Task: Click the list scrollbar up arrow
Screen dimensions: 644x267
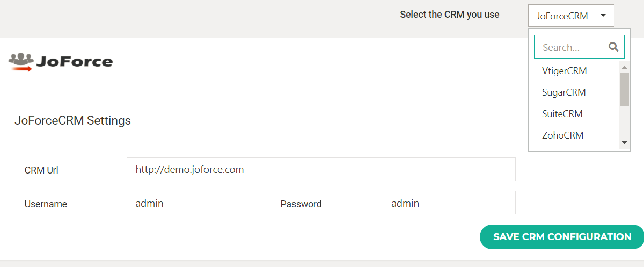Action: pos(624,67)
